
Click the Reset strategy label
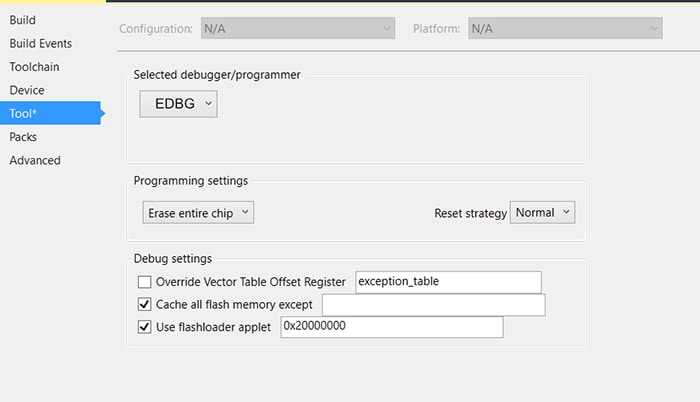pos(470,214)
